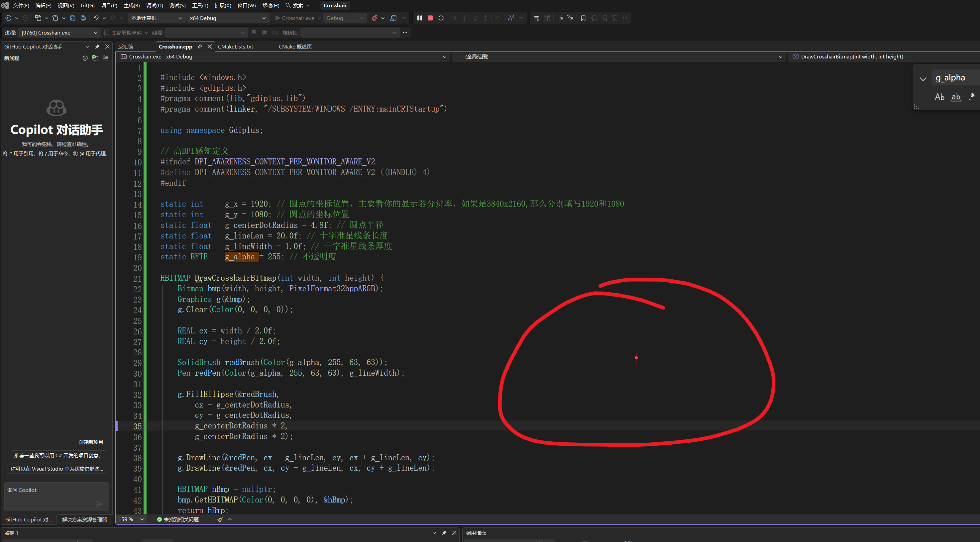Click the Copilot send message arrow
This screenshot has width=980, height=542.
(x=99, y=504)
